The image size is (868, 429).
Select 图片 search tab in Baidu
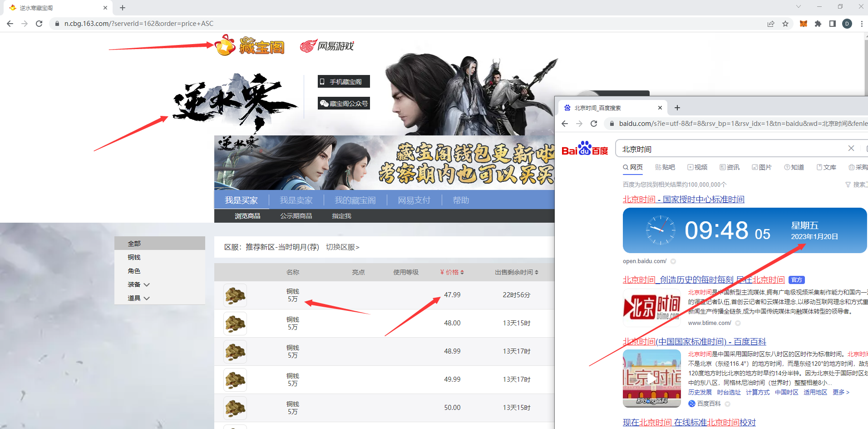click(x=762, y=167)
